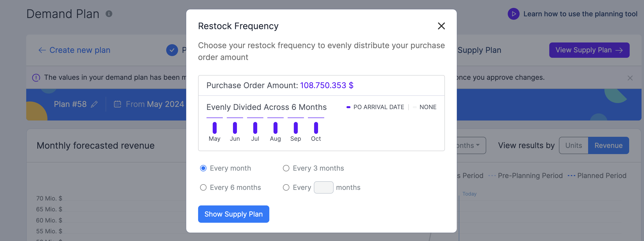Switch results view to Units
Image resolution: width=644 pixels, height=241 pixels.
click(574, 145)
